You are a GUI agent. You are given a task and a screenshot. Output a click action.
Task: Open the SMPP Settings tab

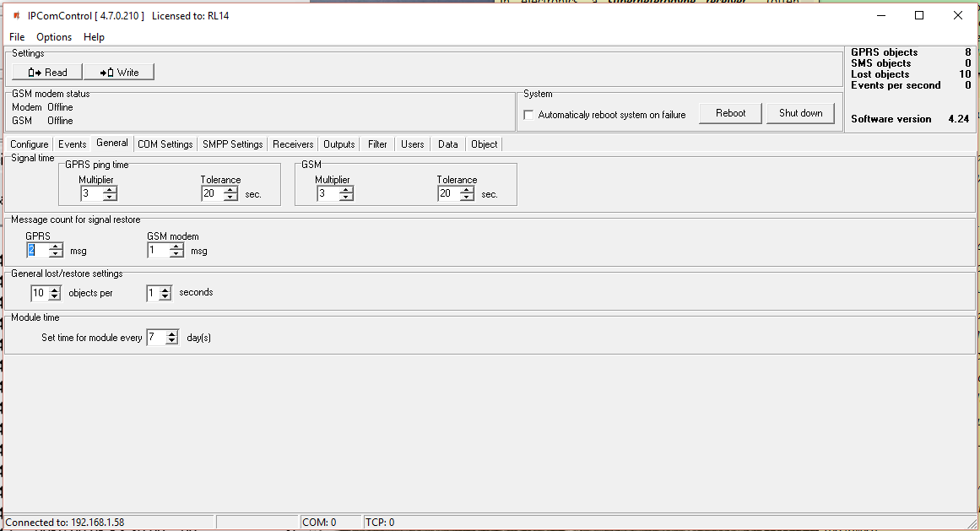[232, 144]
